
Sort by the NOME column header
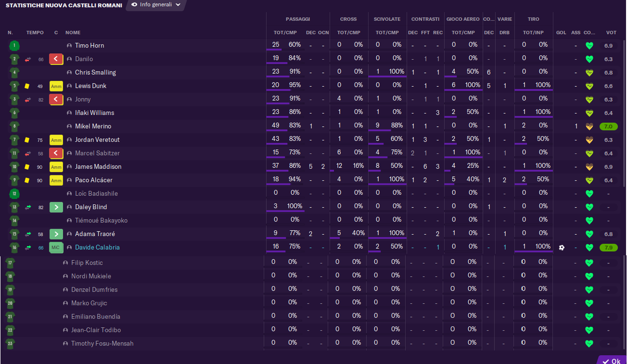pyautogui.click(x=72, y=33)
